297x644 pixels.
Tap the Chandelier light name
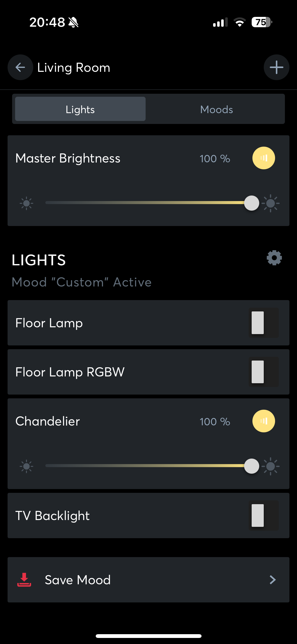coord(48,421)
